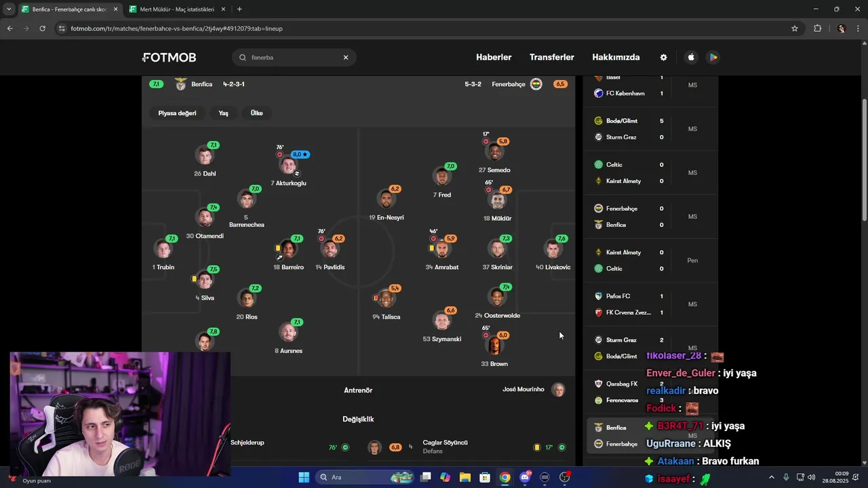Screen dimensions: 868x488
Task: Select the Ülke filter
Action: pyautogui.click(x=256, y=113)
